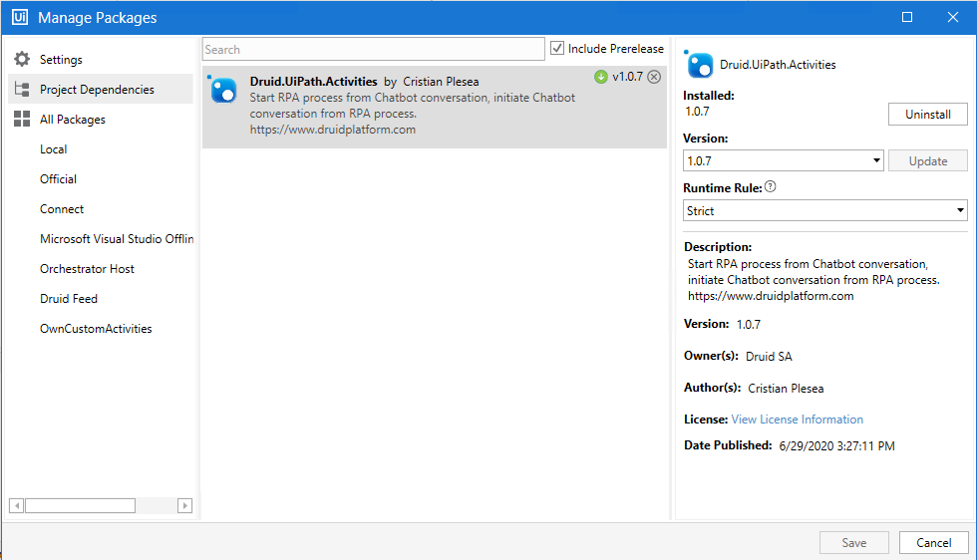The image size is (977, 560).
Task: Open View License Information link
Action: tap(798, 420)
